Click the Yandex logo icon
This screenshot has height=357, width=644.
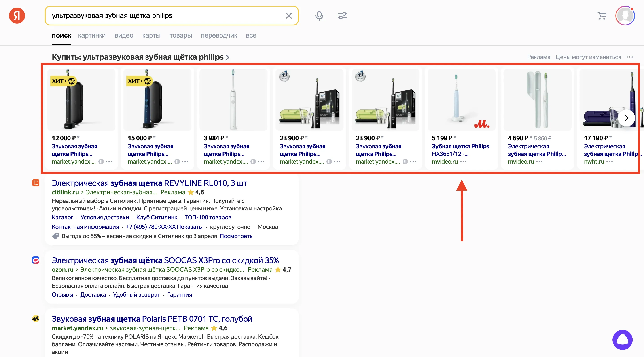(17, 15)
